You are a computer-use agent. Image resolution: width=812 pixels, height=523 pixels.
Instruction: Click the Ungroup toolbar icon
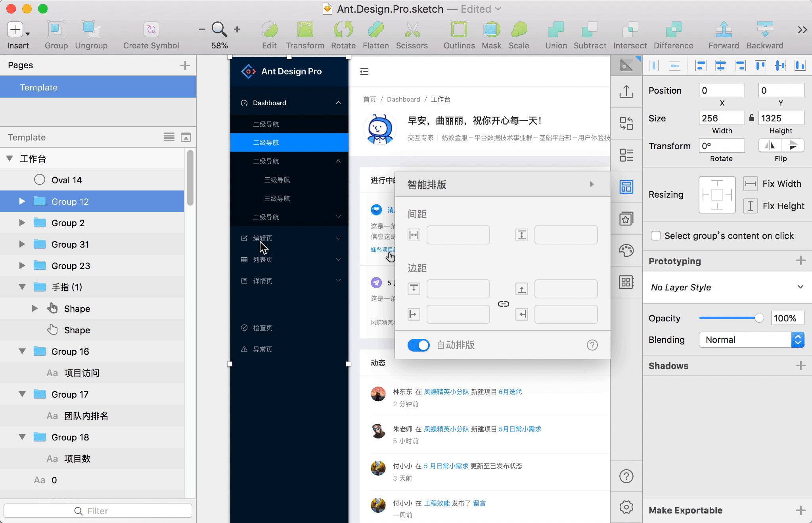coord(91,30)
